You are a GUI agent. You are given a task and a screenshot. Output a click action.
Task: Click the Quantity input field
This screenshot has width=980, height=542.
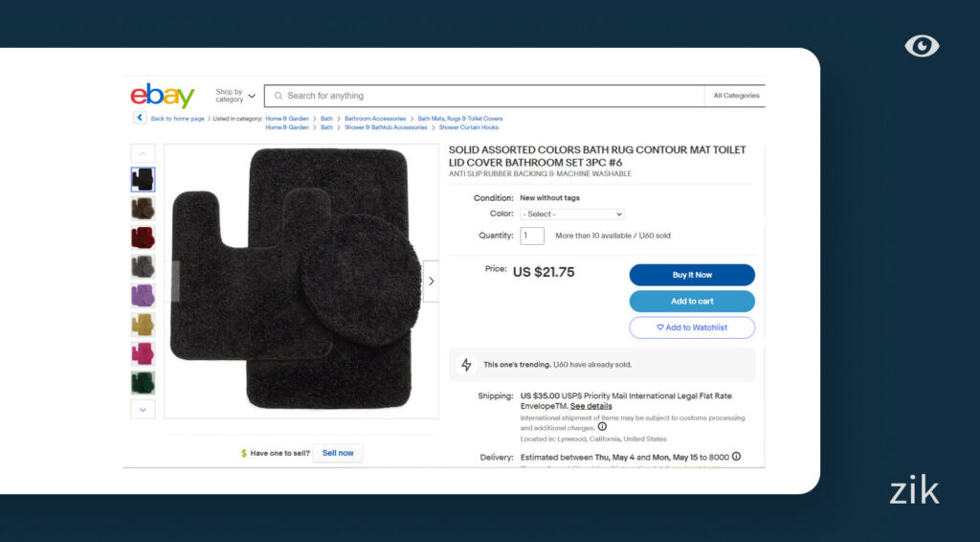coord(532,236)
